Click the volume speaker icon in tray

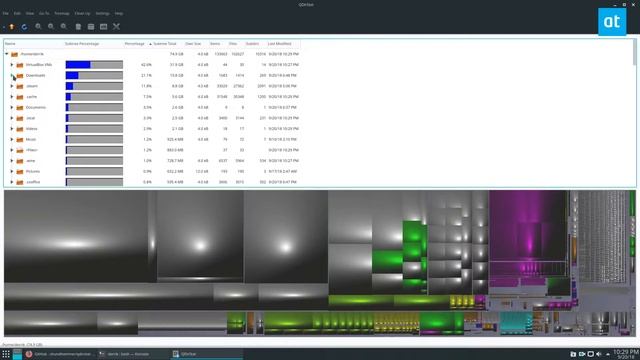599,354
